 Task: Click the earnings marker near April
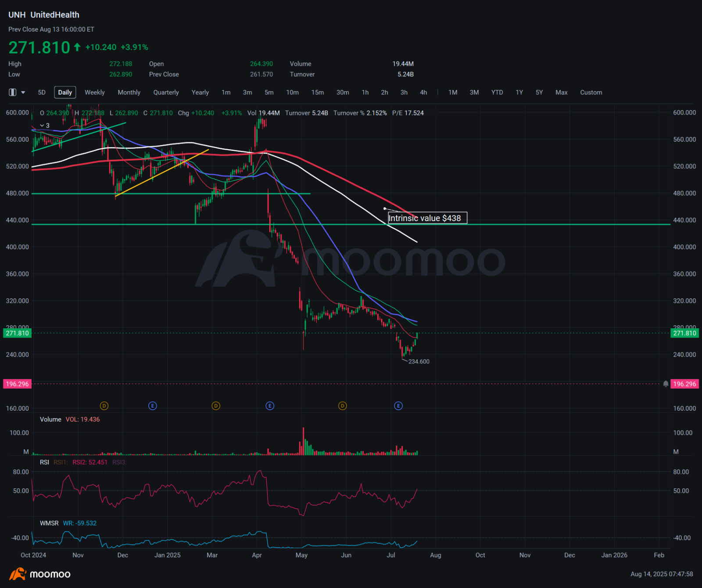(270, 406)
